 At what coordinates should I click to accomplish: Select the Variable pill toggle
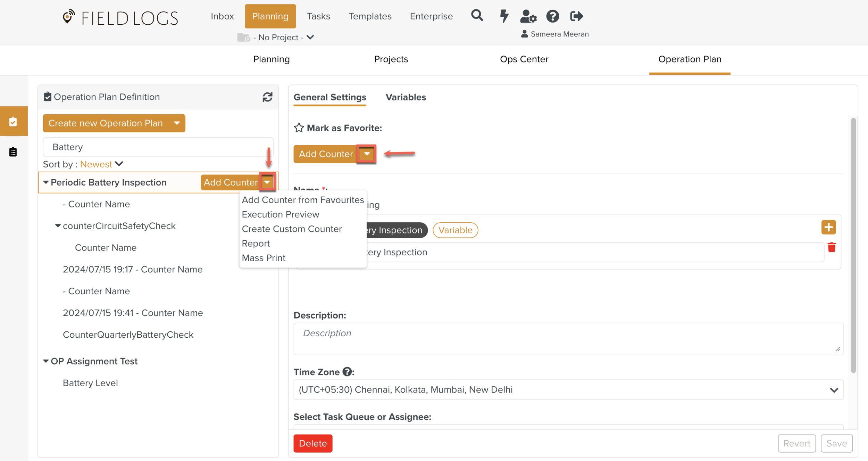point(455,230)
